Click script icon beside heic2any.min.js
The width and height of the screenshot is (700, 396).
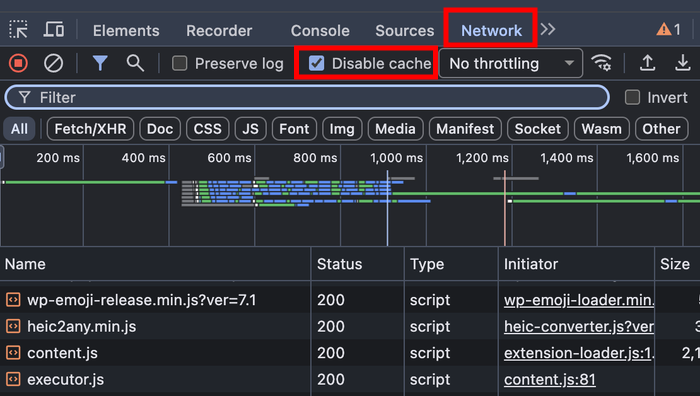13,326
